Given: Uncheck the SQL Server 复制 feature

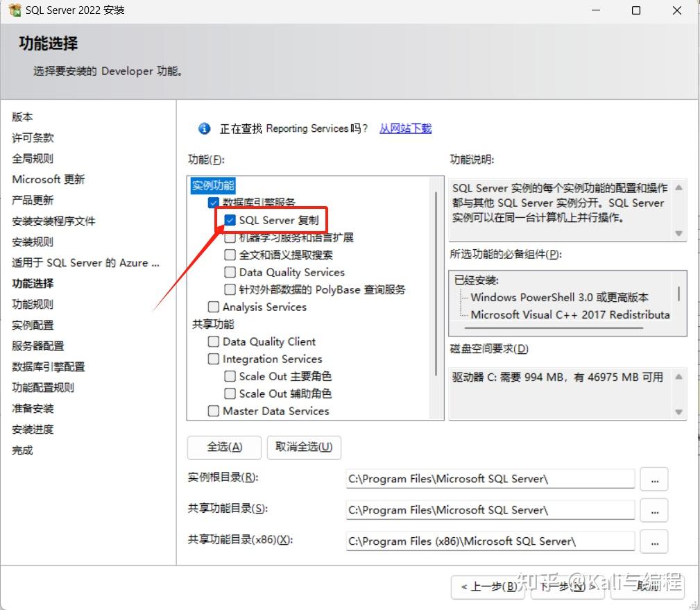Looking at the screenshot, I should point(230,220).
